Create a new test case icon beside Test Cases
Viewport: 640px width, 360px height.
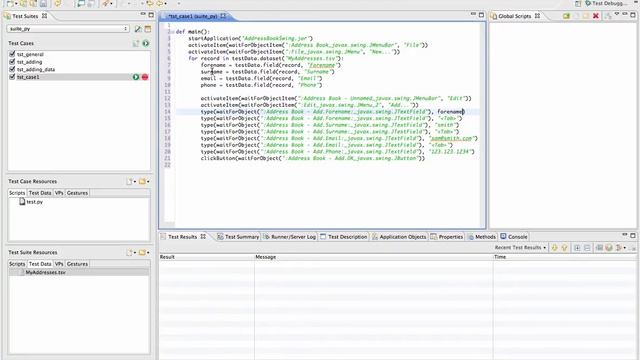(x=136, y=43)
